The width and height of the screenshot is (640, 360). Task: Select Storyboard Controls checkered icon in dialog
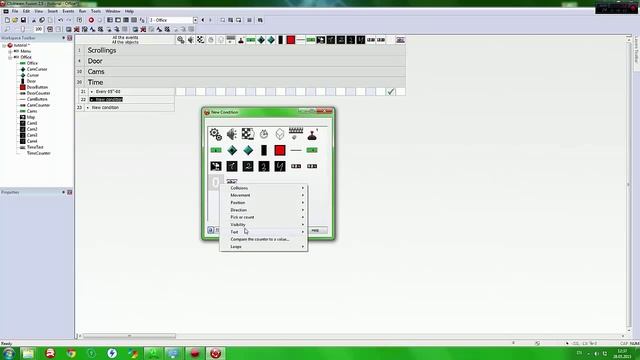[x=248, y=134]
